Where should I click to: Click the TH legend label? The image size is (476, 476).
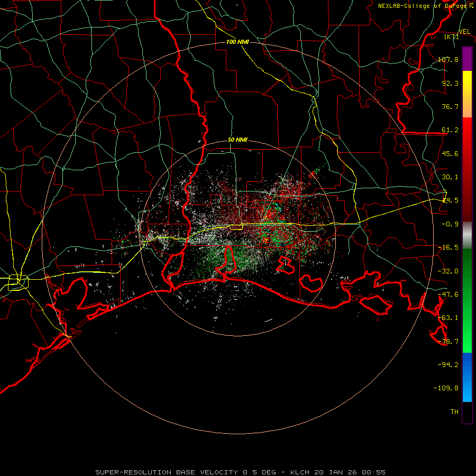coord(454,412)
